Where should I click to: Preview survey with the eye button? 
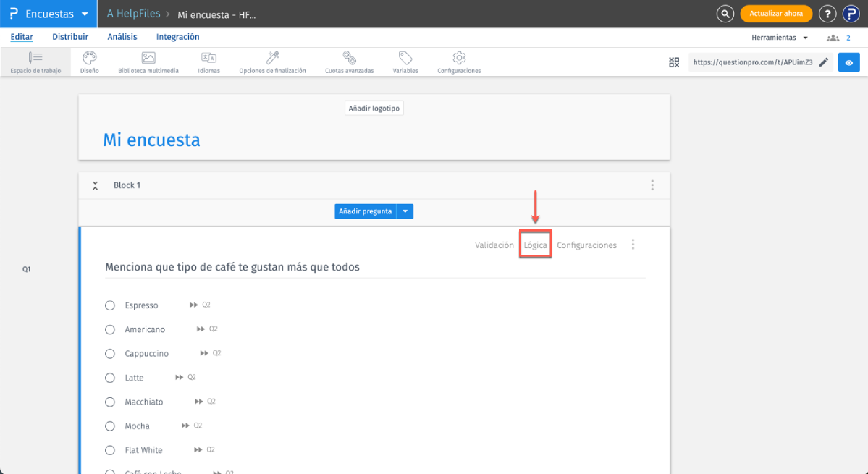click(x=848, y=62)
